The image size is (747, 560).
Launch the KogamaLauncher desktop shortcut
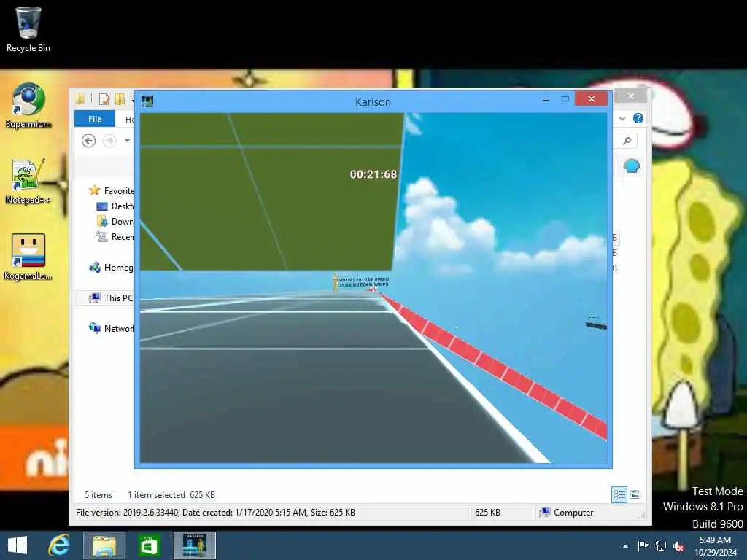(x=28, y=257)
